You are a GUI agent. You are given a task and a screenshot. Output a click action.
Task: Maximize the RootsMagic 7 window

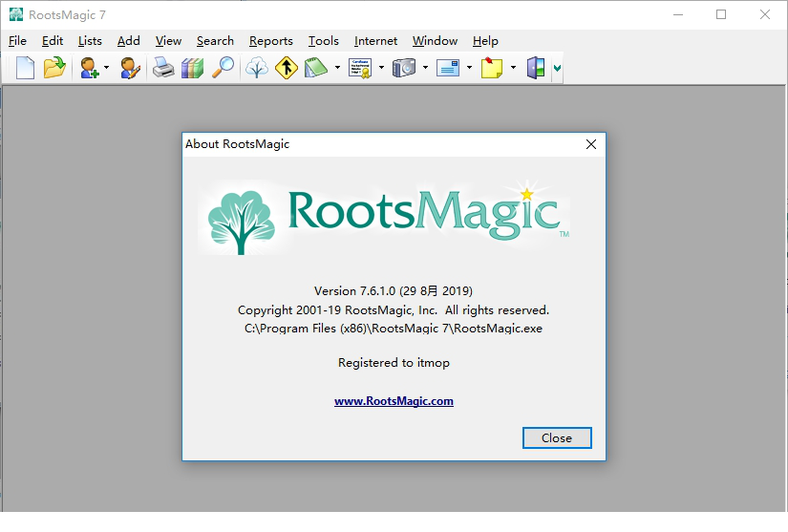point(721,14)
